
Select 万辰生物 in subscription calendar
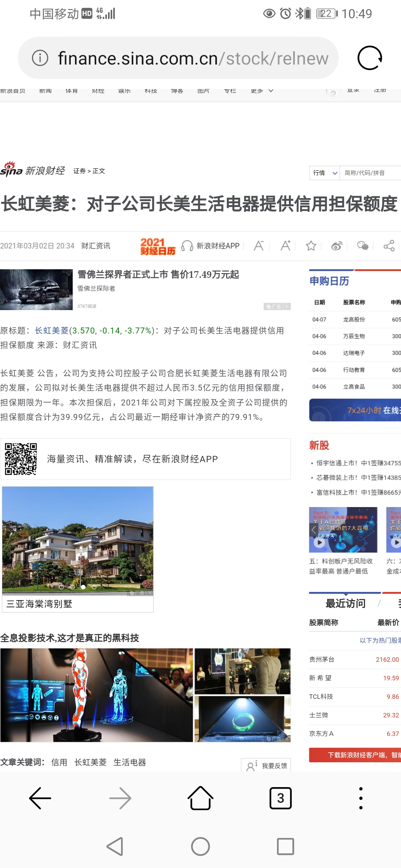click(x=354, y=336)
